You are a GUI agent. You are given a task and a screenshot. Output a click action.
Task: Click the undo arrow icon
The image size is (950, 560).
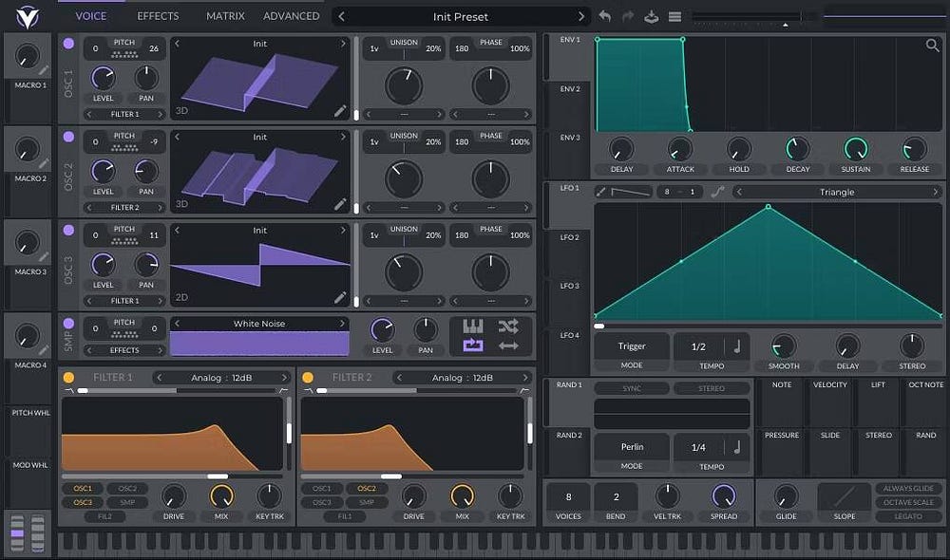tap(605, 16)
